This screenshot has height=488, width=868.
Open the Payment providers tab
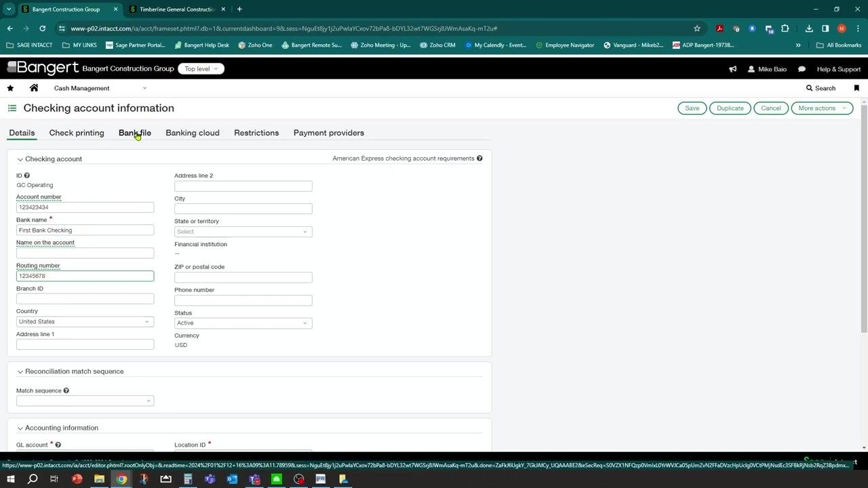329,133
